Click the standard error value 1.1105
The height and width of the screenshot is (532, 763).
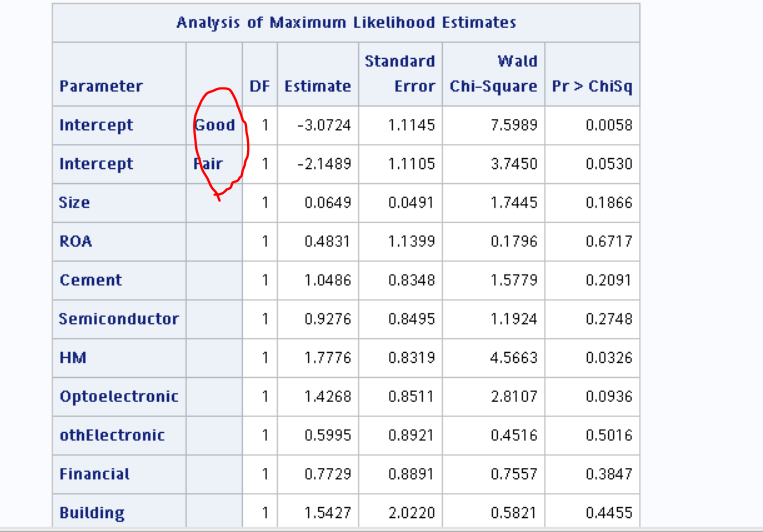pyautogui.click(x=412, y=164)
